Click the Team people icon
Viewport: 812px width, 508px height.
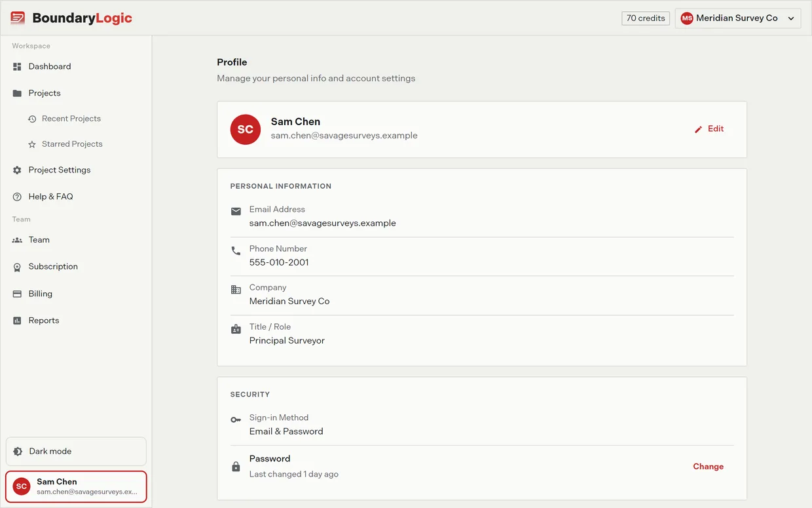17,240
